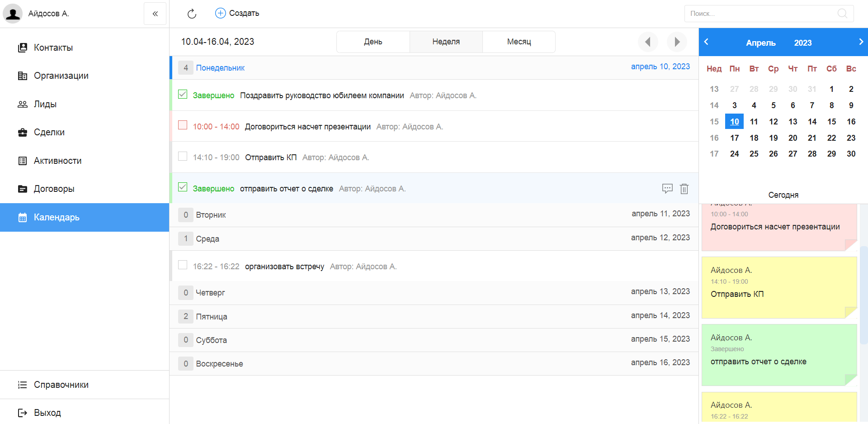Click the magnifier icon in the search box
Viewport: 868px width, 424px height.
coord(842,14)
